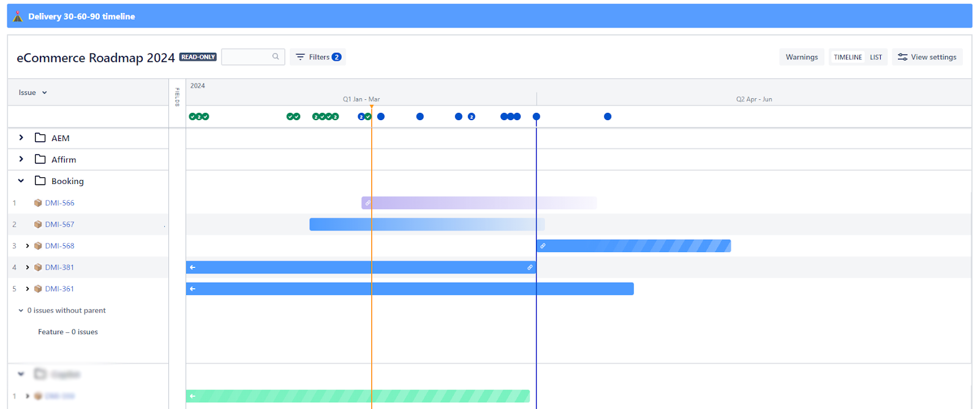Switch to LIST view
980x409 pixels.
coord(876,57)
